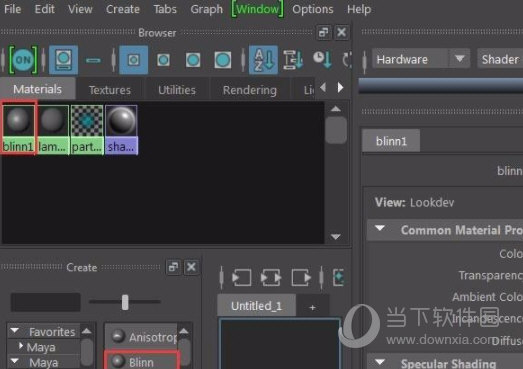
Task: Click the output connections graph icon
Action: pyautogui.click(x=301, y=277)
